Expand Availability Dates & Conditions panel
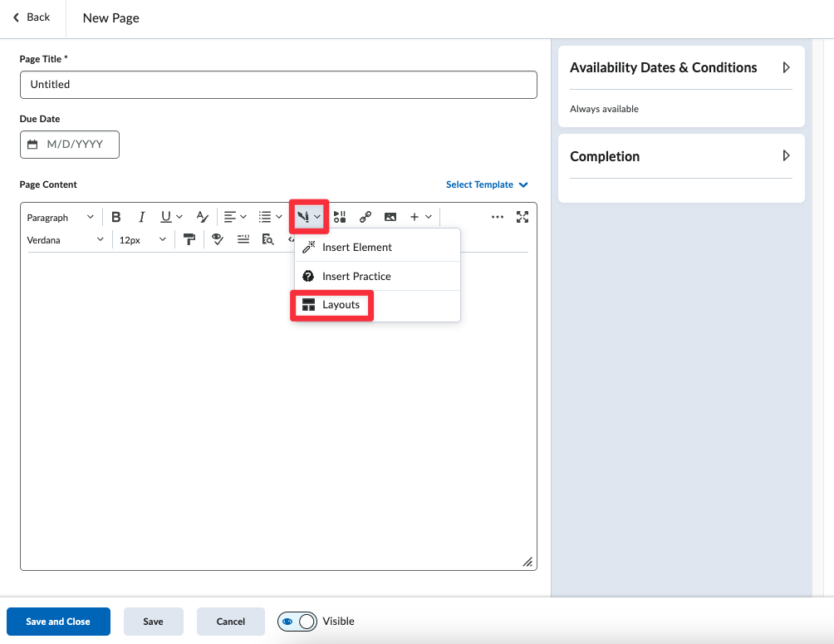This screenshot has height=644, width=834. click(x=786, y=67)
